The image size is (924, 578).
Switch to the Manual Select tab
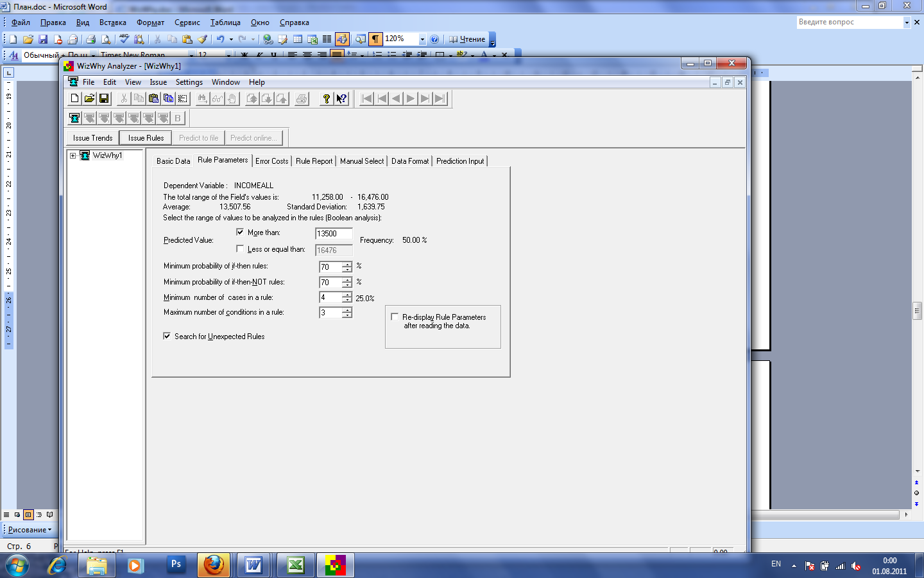click(x=362, y=161)
